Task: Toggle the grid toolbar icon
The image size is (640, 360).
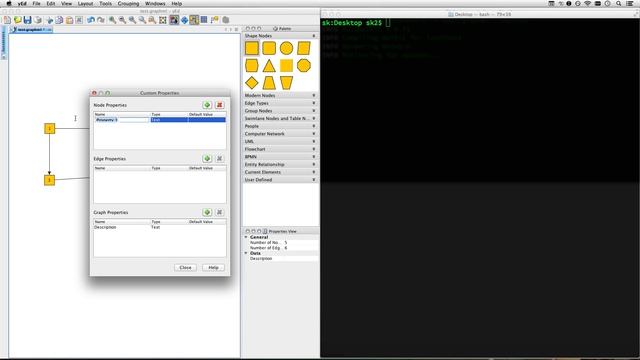Action: (204, 20)
